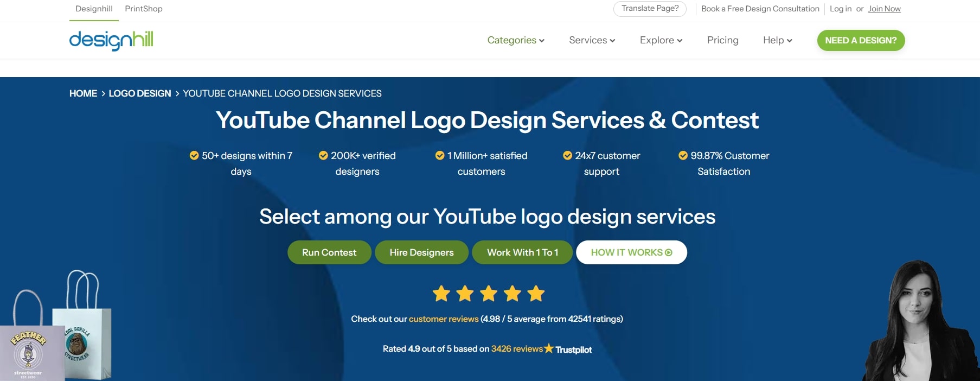980x381 pixels.
Task: Click the first gold rating star
Action: [x=441, y=294]
